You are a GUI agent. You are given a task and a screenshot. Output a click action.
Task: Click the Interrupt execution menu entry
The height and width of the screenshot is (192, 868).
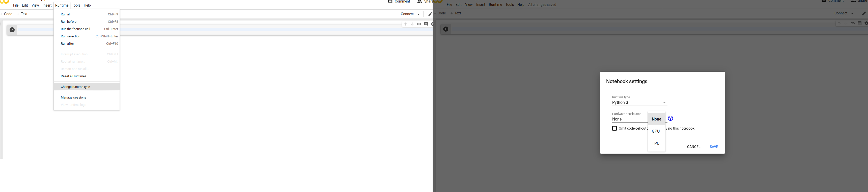[x=87, y=54]
